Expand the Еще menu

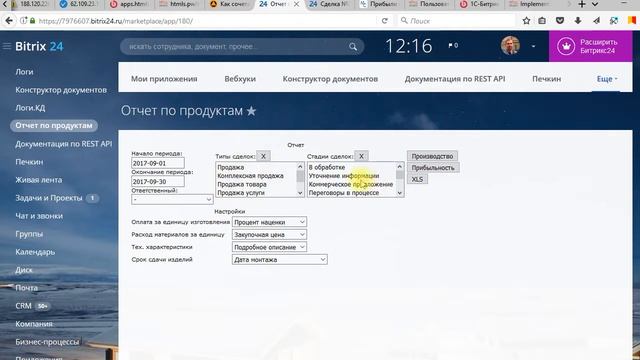(x=607, y=79)
